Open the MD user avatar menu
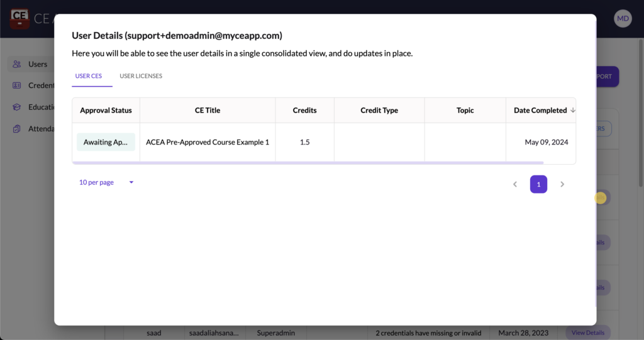This screenshot has width=644, height=340. point(623,18)
